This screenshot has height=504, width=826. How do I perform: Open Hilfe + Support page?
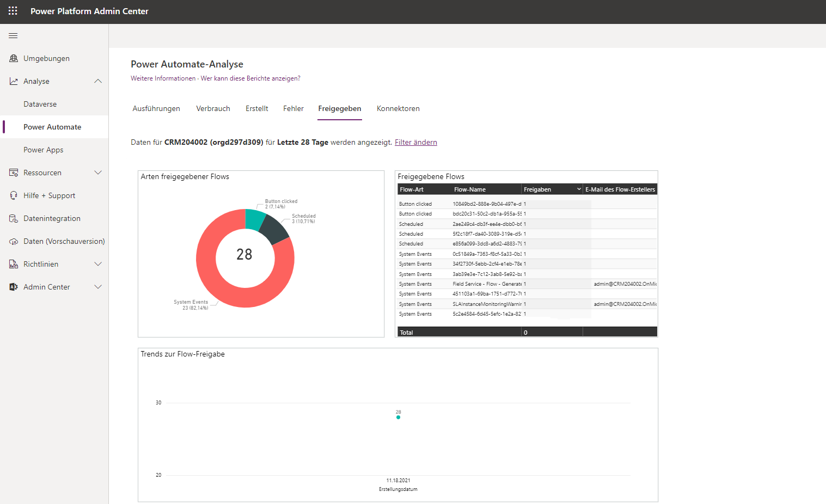tap(49, 195)
